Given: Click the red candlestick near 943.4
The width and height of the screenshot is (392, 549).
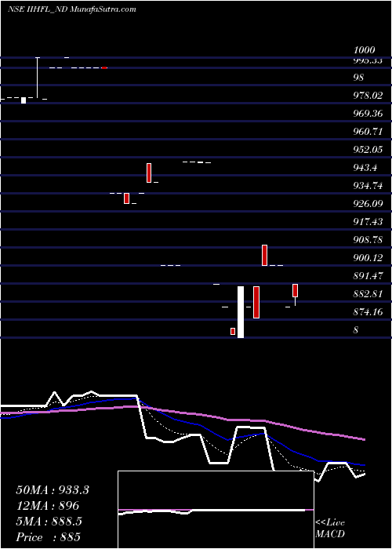Looking at the screenshot, I should click(x=149, y=173).
